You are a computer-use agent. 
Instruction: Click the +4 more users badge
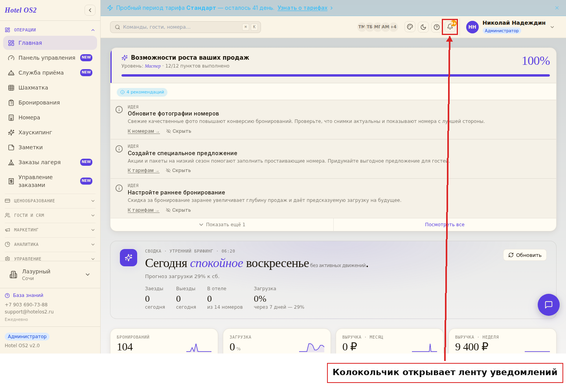[393, 27]
